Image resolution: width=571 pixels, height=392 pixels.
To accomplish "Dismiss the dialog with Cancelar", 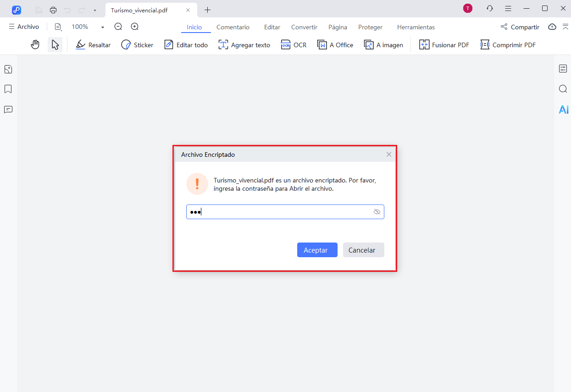I will tap(363, 250).
